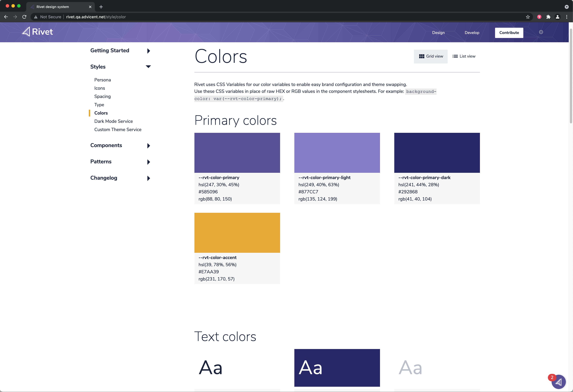Screen dimensions: 573x392
Task: Open the Persona page
Action: (x=103, y=80)
